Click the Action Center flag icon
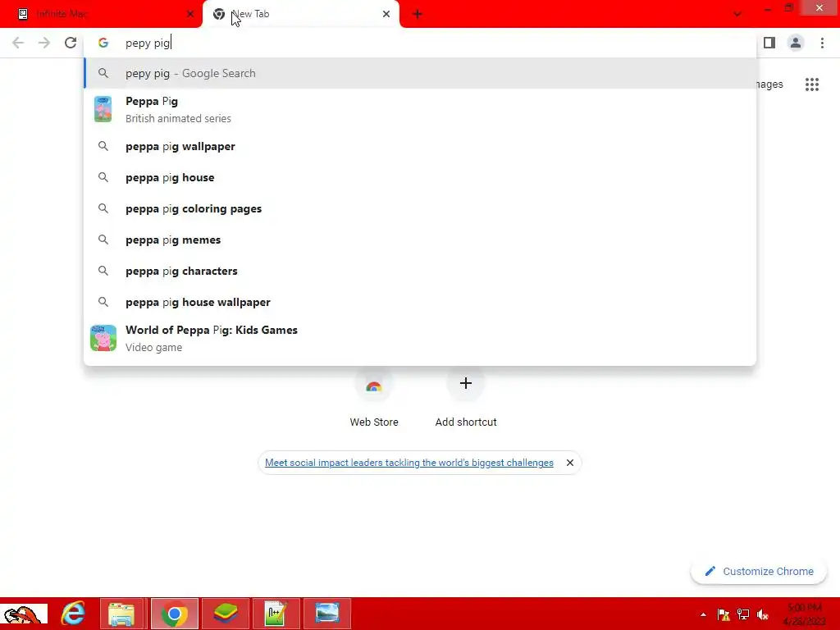Viewport: 840px width, 630px height. (x=724, y=614)
